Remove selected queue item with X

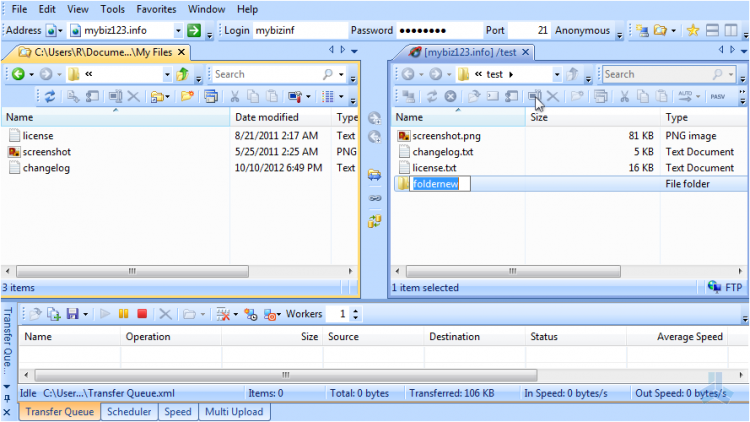point(165,314)
